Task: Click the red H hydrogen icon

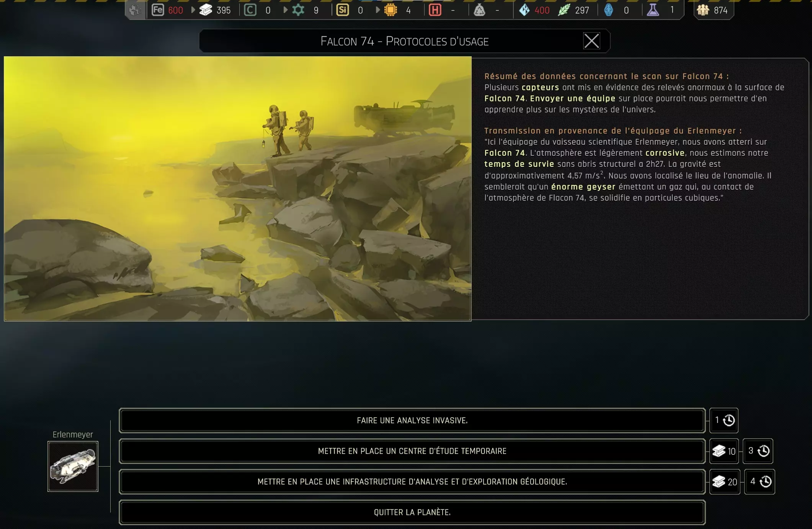Action: point(435,10)
